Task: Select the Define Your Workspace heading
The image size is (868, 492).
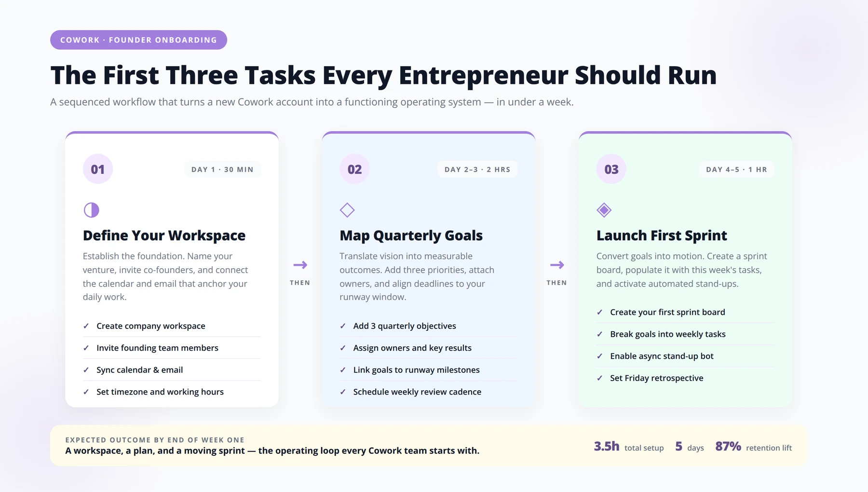Action: 164,235
